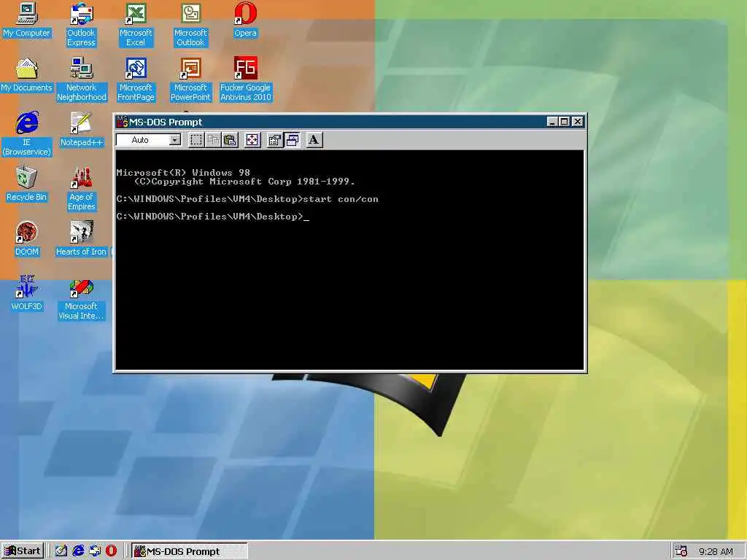Select Microsoft Visual InterDev desktop shortcut

82,298
